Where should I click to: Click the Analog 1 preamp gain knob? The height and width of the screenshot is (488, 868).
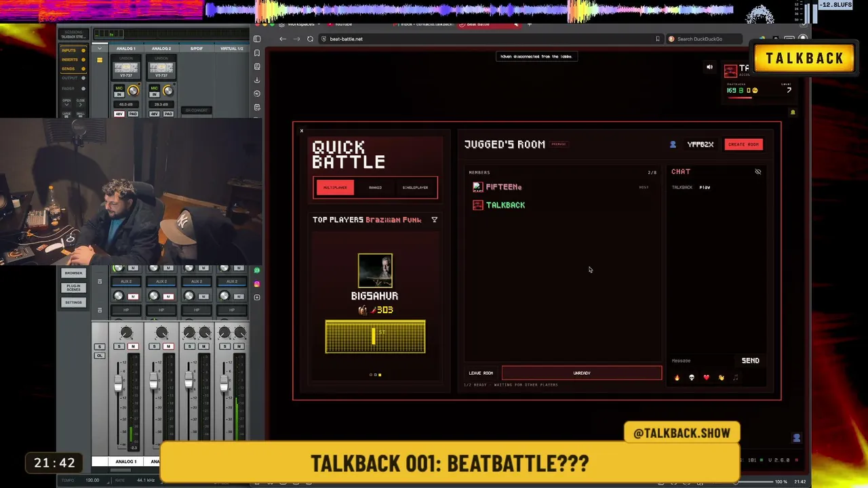pos(133,91)
